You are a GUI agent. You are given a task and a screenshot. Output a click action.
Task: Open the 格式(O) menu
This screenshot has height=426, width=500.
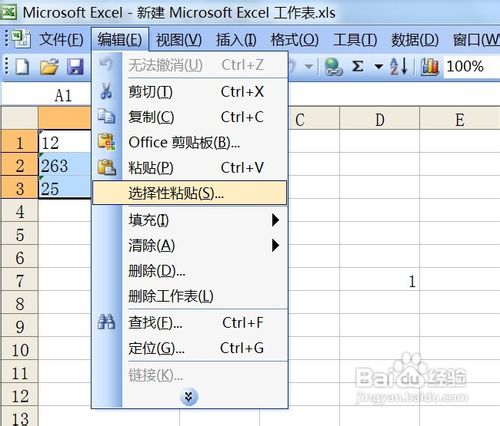tap(295, 40)
